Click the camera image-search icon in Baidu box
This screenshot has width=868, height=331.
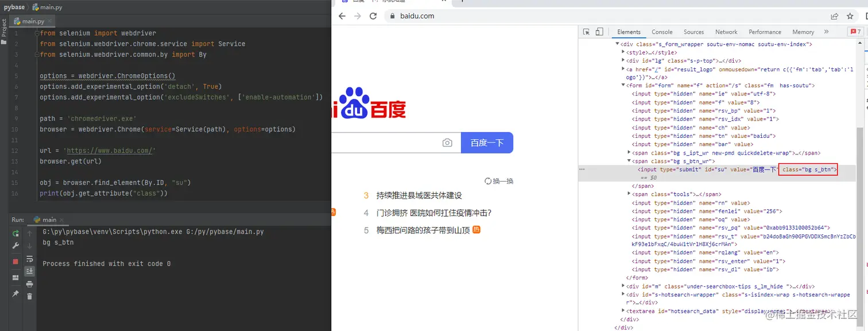(447, 143)
